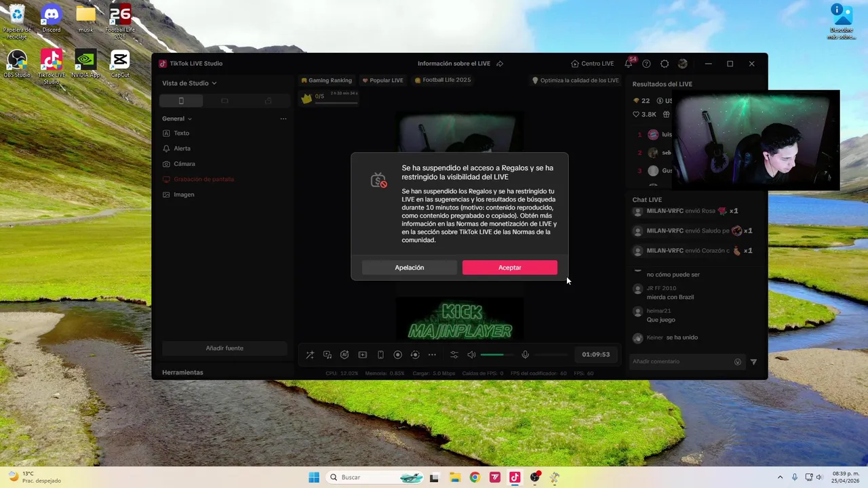Click the Aceptar button in the dialog
Image resolution: width=868 pixels, height=488 pixels.
point(510,268)
